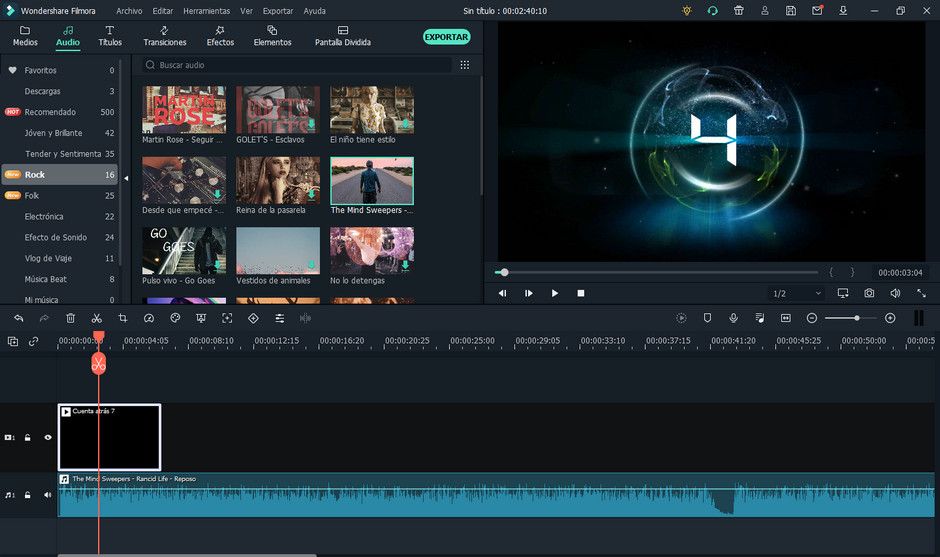The image size is (940, 557).
Task: Mute audio track 1 speaker
Action: [x=48, y=495]
